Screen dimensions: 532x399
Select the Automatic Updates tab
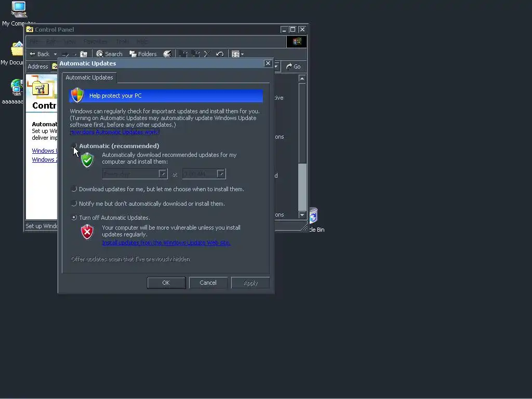89,77
